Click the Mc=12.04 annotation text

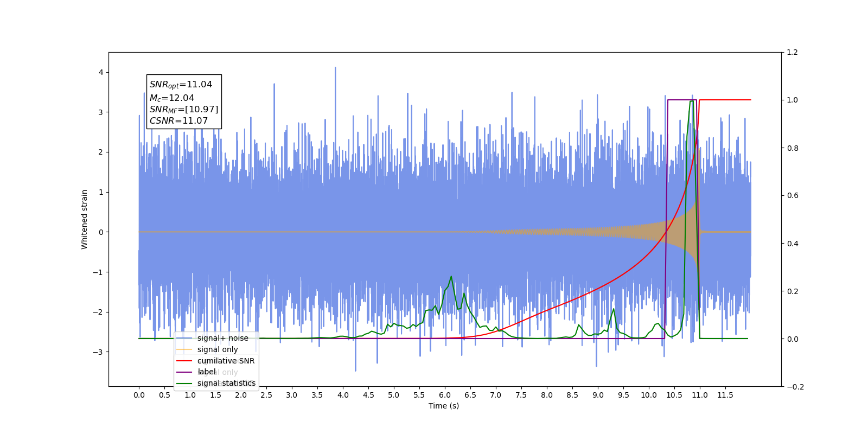(171, 98)
